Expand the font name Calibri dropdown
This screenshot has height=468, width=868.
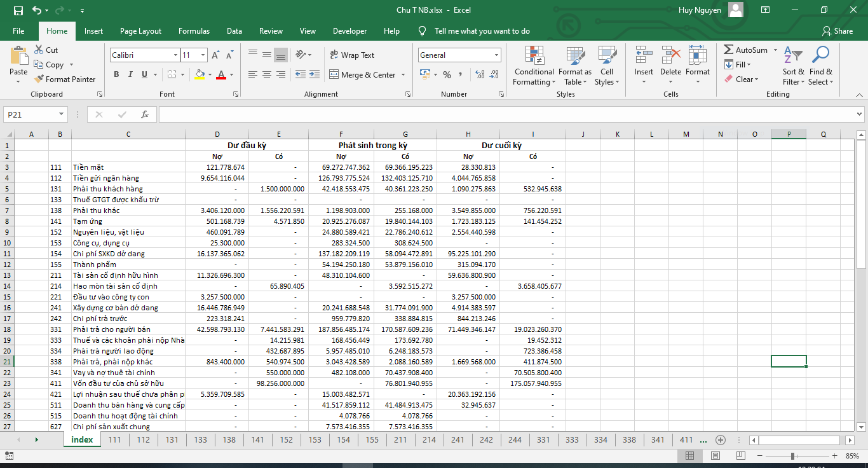coord(175,55)
